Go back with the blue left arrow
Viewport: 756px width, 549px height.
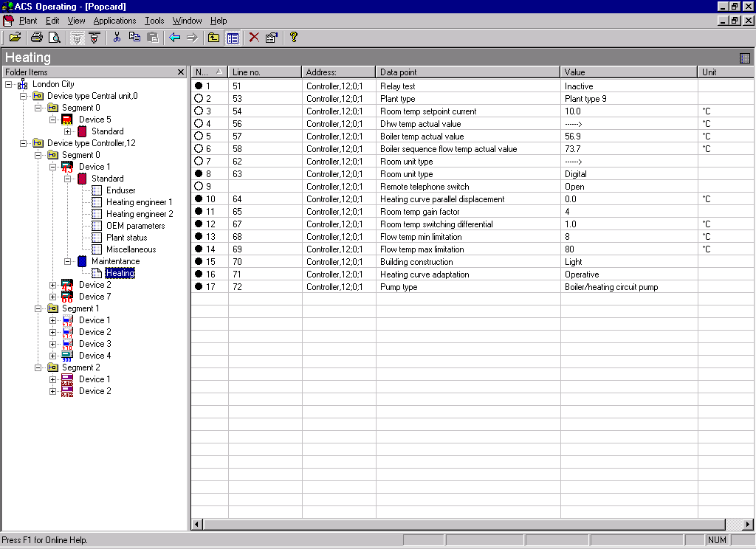pyautogui.click(x=174, y=38)
